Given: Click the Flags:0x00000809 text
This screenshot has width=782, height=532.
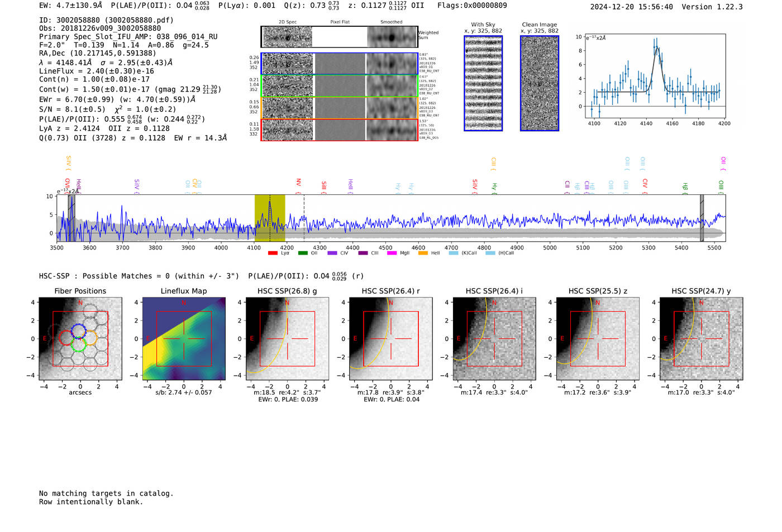Looking at the screenshot, I should (x=472, y=6).
